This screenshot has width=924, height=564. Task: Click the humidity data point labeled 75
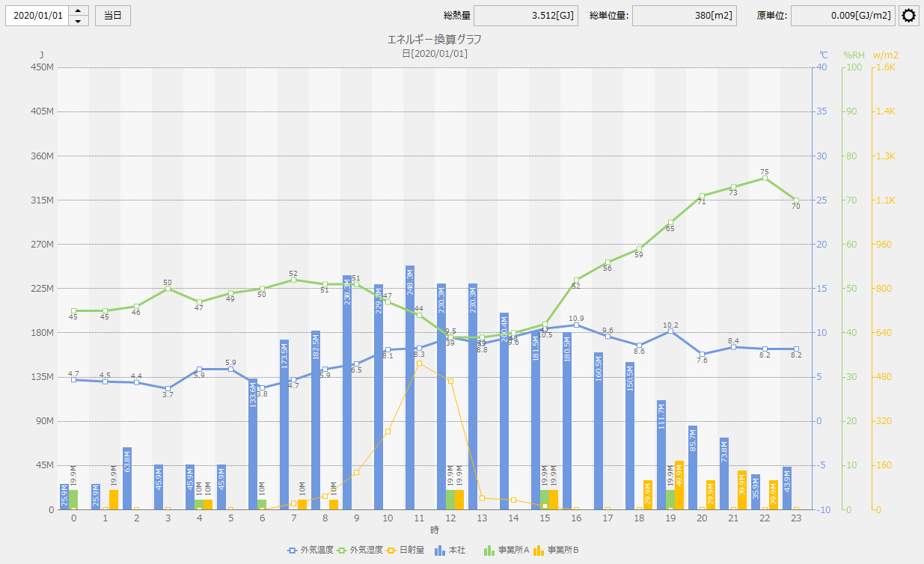pyautogui.click(x=765, y=178)
